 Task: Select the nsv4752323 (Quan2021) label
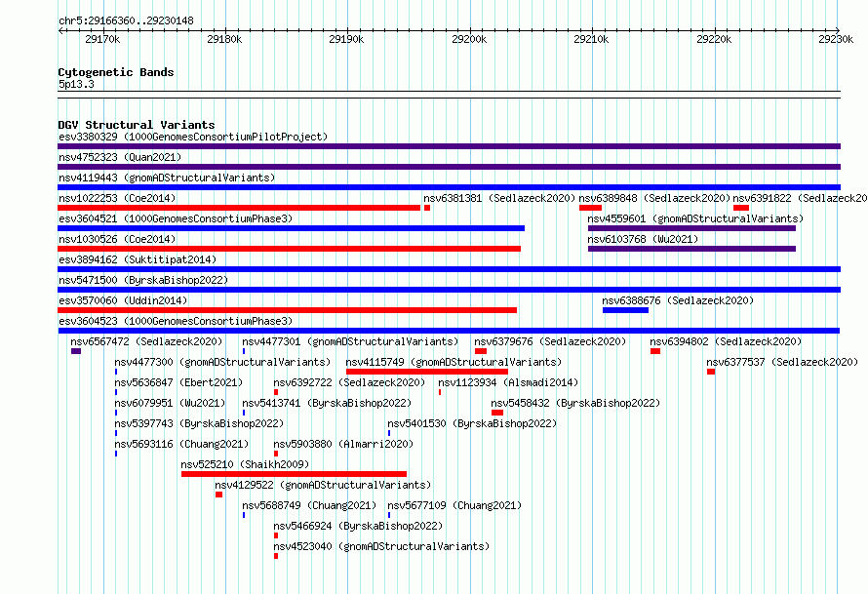coord(120,157)
